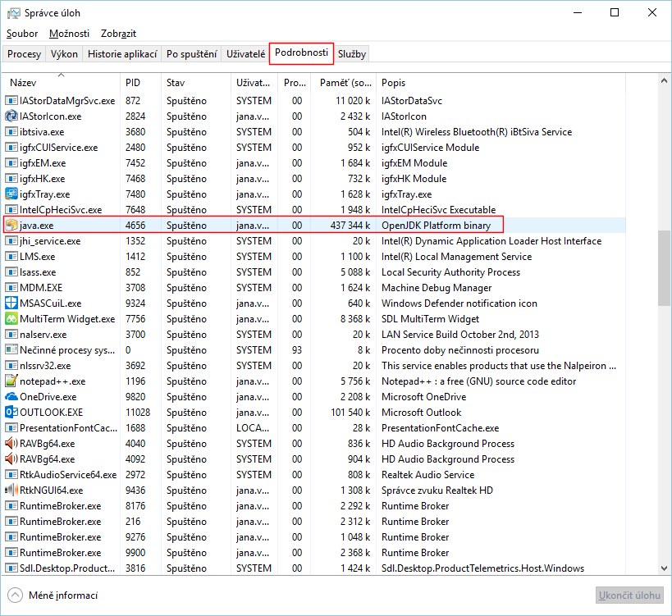Select PID 11028 of OUTLOOK.EXE
This screenshot has height=616, width=672.
[x=138, y=413]
